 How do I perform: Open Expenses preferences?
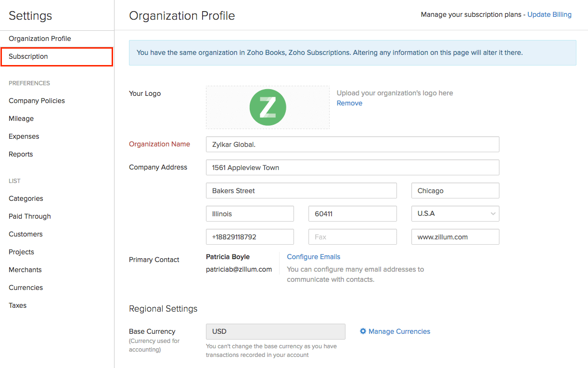coord(24,136)
